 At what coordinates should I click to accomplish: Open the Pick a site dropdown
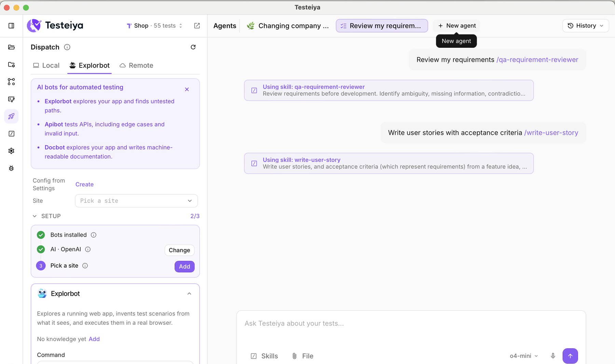[x=136, y=201]
